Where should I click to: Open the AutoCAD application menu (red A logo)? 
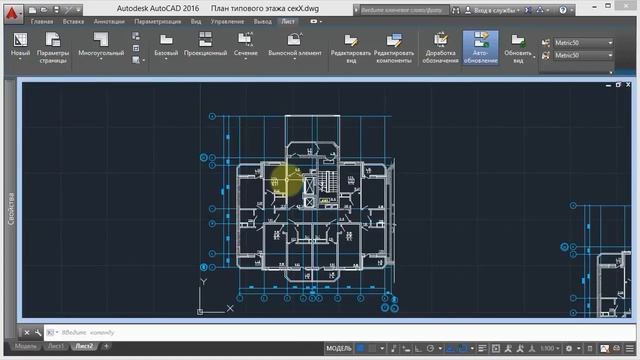coord(13,13)
